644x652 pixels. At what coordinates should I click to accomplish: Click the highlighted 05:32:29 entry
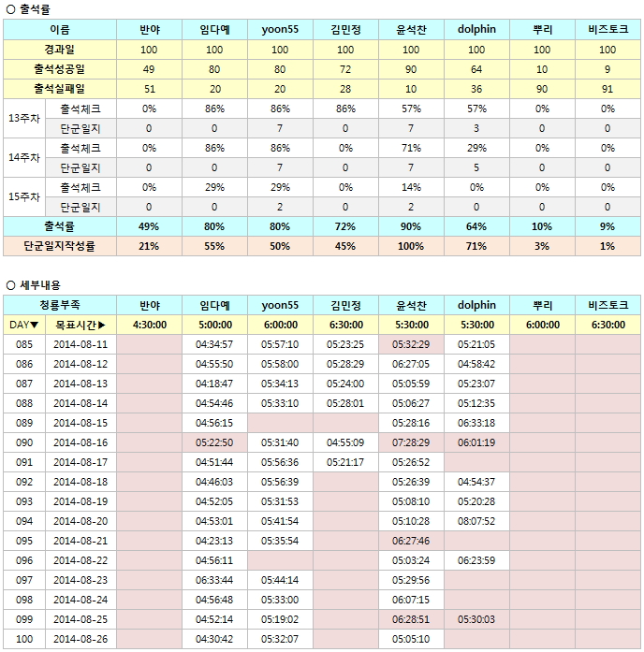tap(412, 344)
